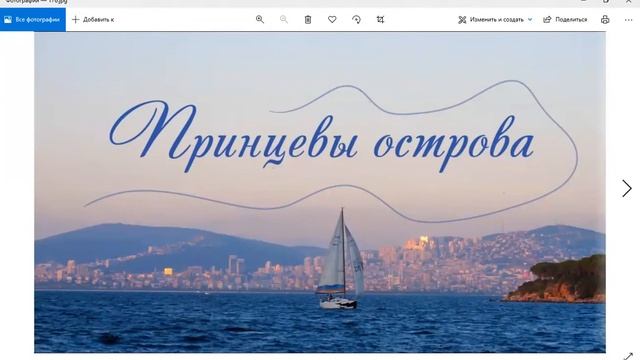Click the Add to (Добавить к) button

(93, 20)
